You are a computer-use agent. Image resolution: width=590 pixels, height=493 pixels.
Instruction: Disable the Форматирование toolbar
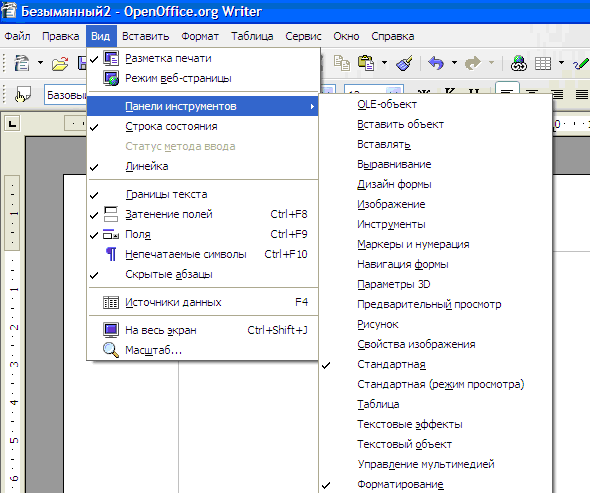click(x=436, y=484)
